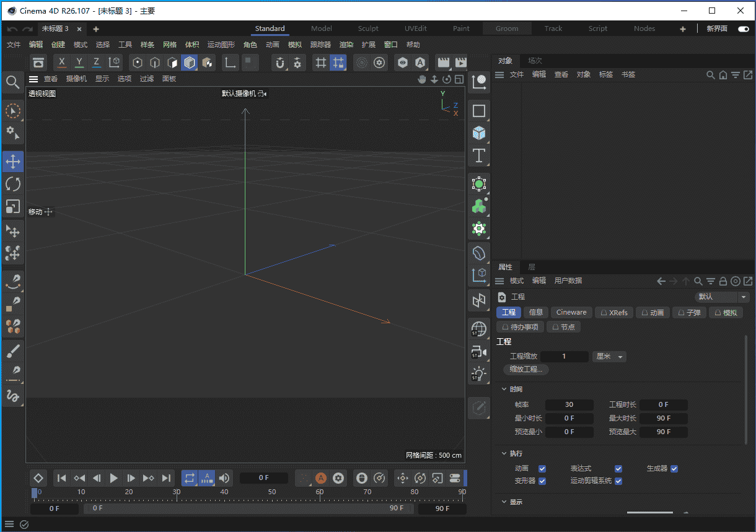
Task: Open the 厘米 unit dropdown
Action: (x=609, y=356)
